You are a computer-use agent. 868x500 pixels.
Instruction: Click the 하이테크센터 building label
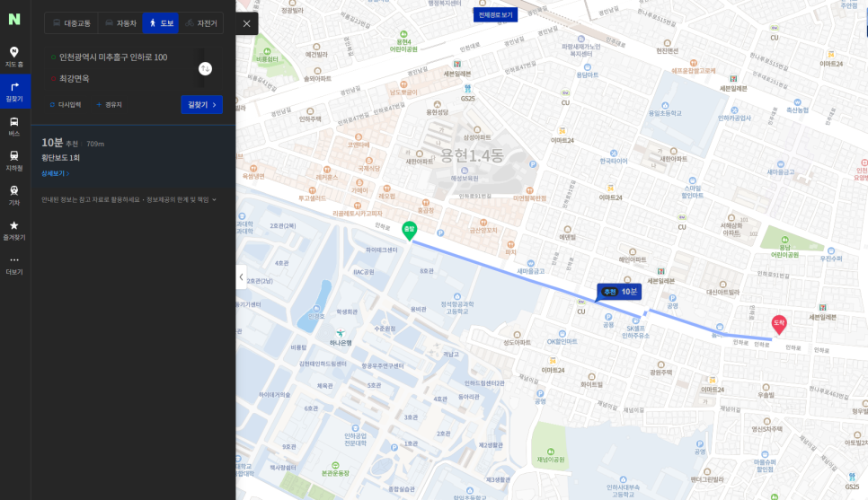[x=381, y=250]
